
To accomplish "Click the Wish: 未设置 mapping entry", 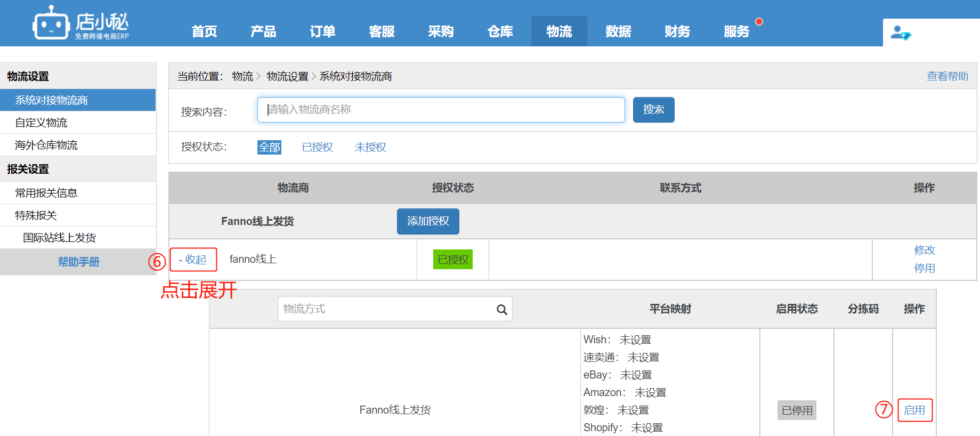I will (617, 340).
